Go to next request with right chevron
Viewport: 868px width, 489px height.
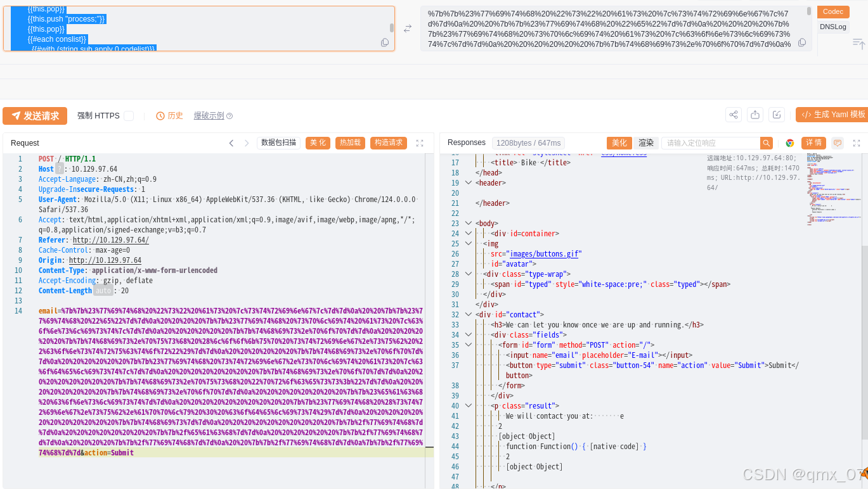click(247, 143)
